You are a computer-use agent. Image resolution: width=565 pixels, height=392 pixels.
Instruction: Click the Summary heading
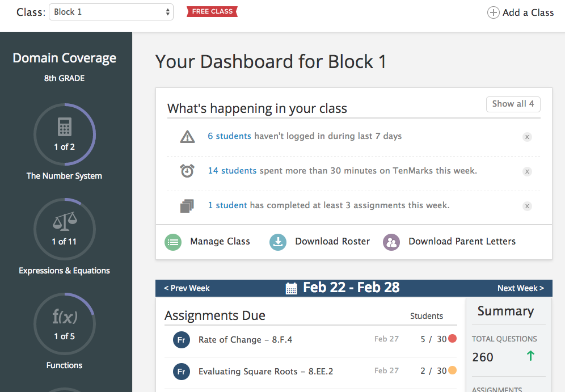[505, 311]
